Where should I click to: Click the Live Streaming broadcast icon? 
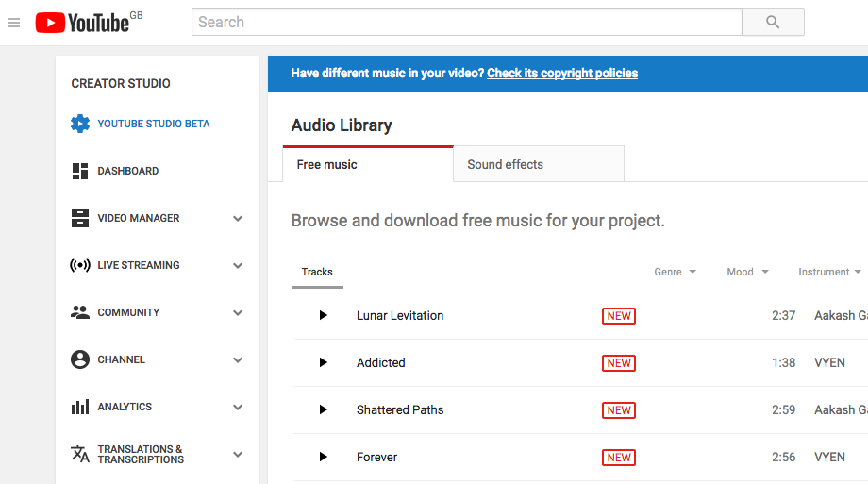tap(80, 265)
